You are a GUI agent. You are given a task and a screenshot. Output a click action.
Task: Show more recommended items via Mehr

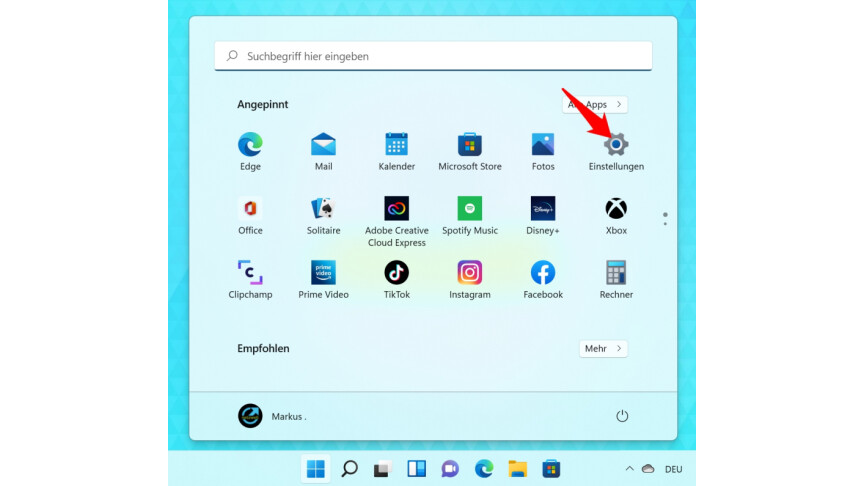tap(603, 348)
